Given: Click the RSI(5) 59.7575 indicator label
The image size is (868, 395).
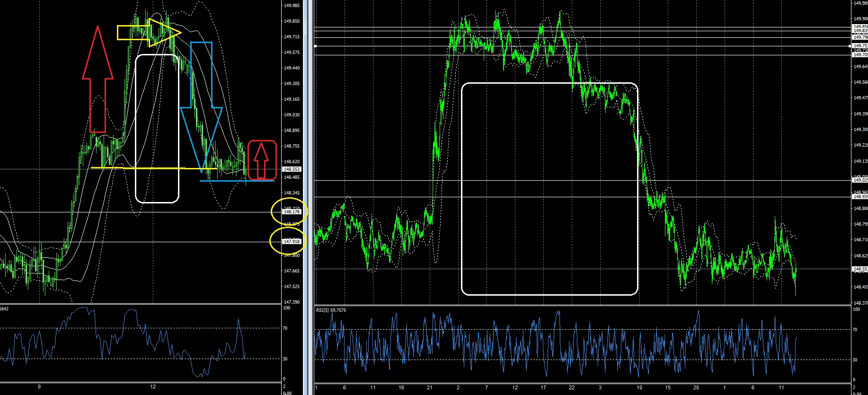Looking at the screenshot, I should [331, 310].
